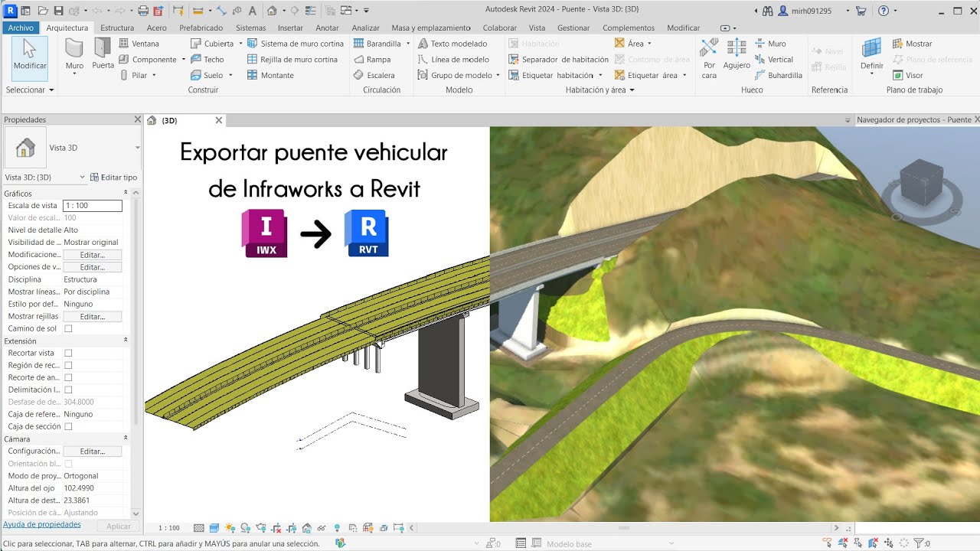
Task: Click Editar for Modificaciones de visibilidad
Action: tap(92, 255)
